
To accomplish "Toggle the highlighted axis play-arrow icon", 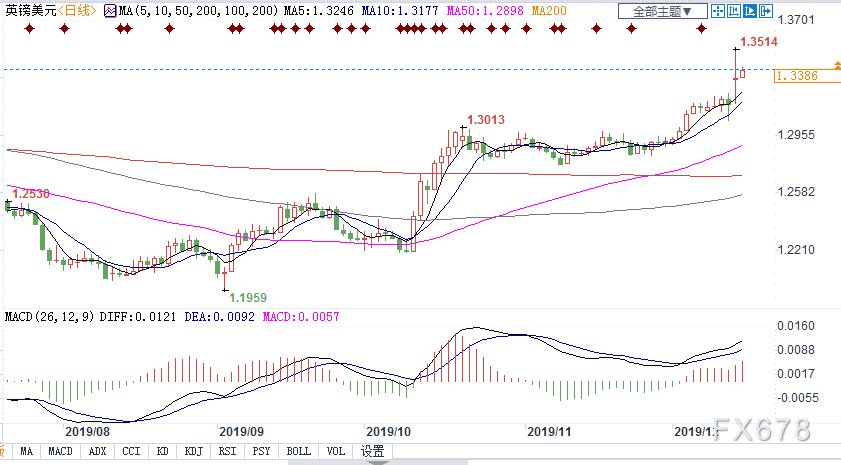I will (750, 11).
